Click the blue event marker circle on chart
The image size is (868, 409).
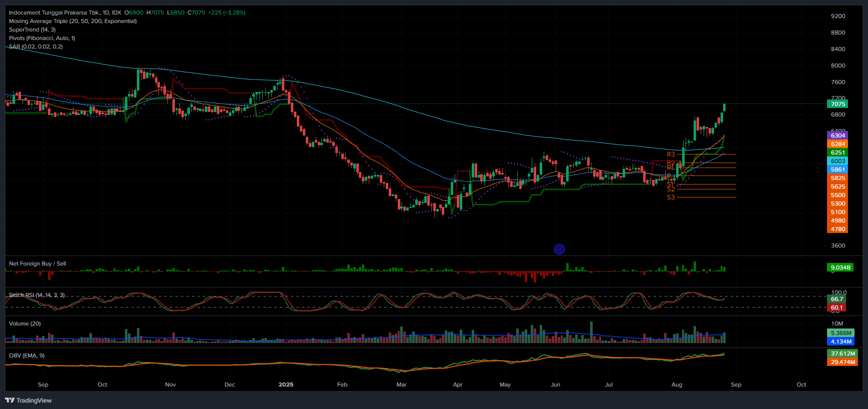click(559, 249)
